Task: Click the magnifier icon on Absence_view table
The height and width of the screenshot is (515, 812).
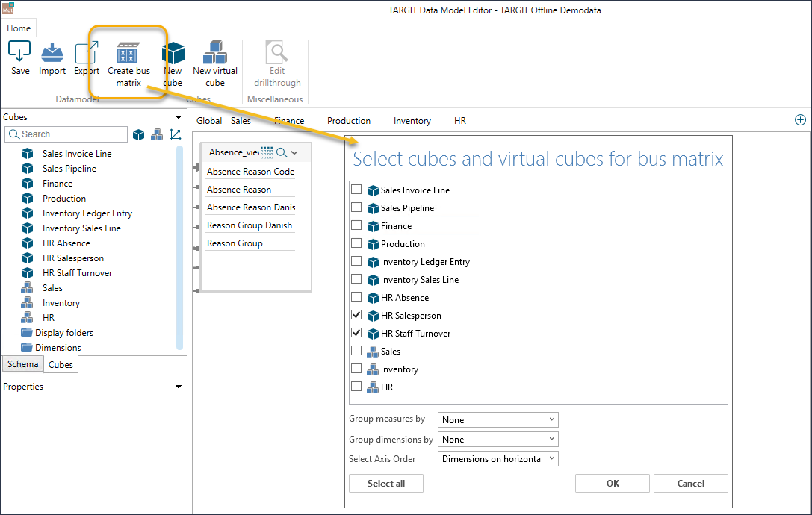Action: [x=282, y=152]
